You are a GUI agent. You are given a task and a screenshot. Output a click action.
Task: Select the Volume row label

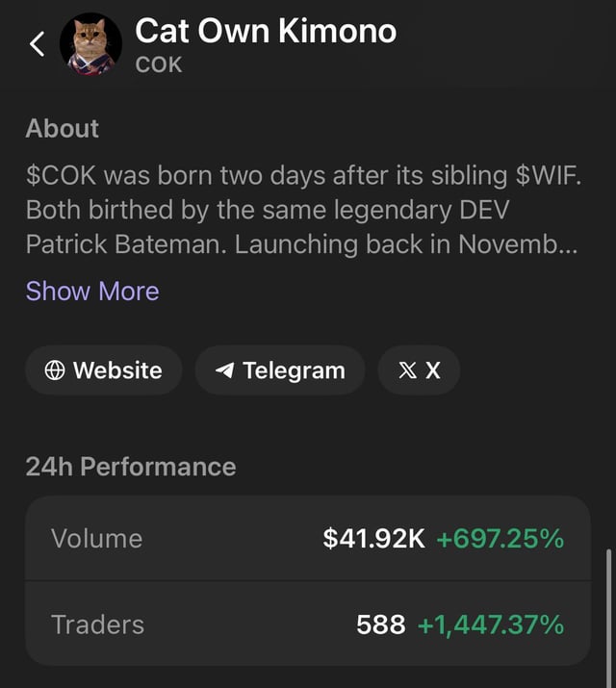click(x=96, y=538)
